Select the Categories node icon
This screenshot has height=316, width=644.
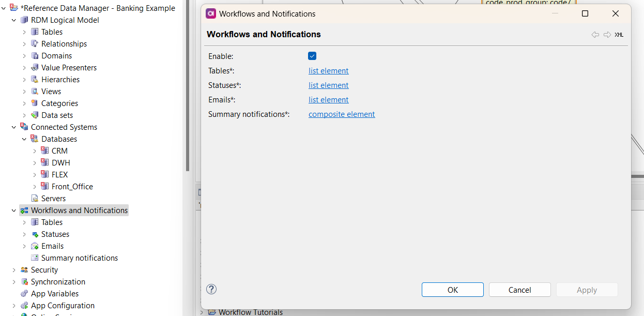pos(35,103)
